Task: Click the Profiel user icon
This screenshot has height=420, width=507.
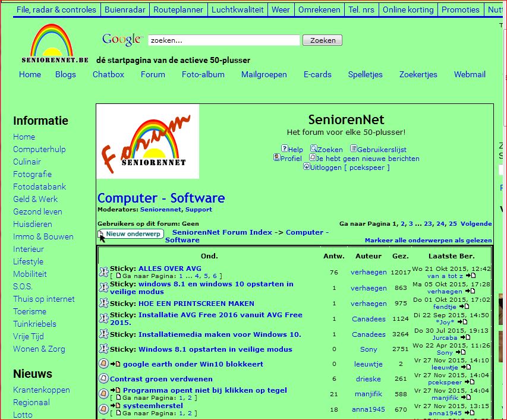Action: (x=276, y=158)
